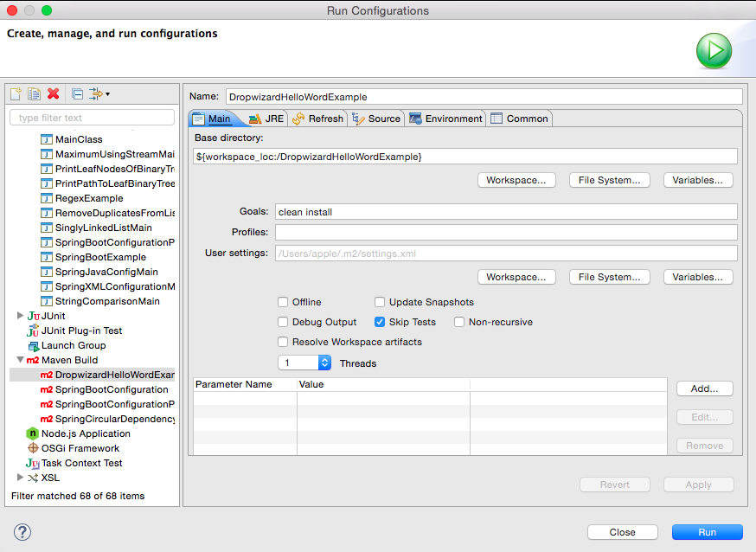Viewport: 756px width, 552px height.
Task: Click the SpringJavaConfigMain Java icon
Action: coord(47,272)
